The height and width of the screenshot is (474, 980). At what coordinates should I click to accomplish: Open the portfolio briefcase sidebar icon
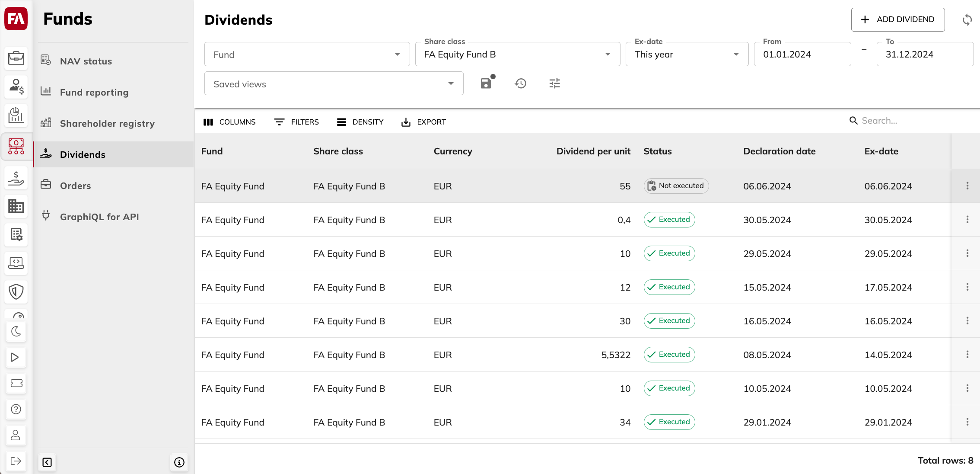point(16,58)
